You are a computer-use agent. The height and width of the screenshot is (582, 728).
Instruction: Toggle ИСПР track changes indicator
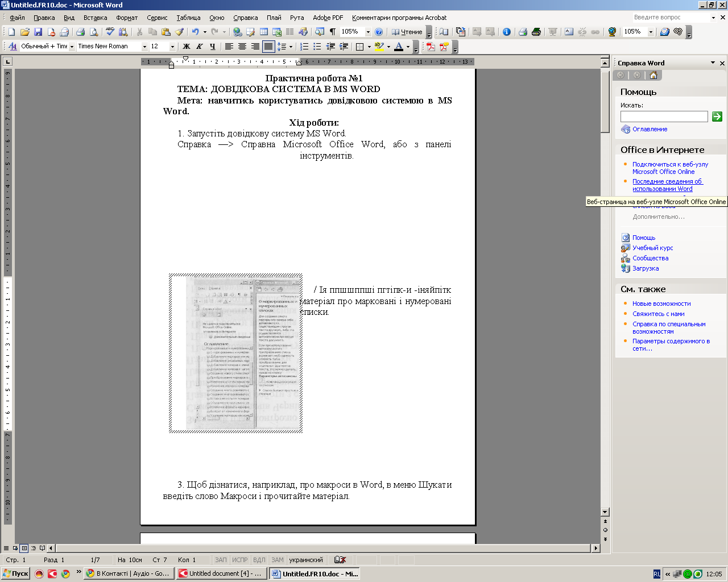(240, 560)
